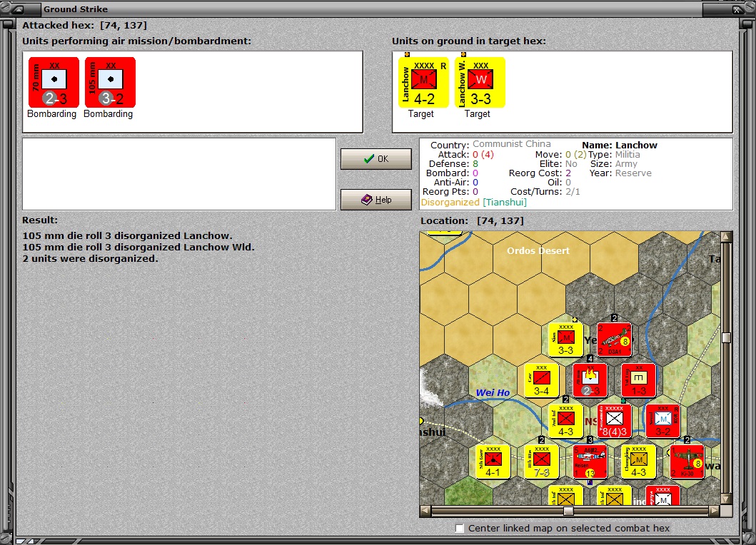Enable Center linked map on selected combat hex

[x=460, y=528]
